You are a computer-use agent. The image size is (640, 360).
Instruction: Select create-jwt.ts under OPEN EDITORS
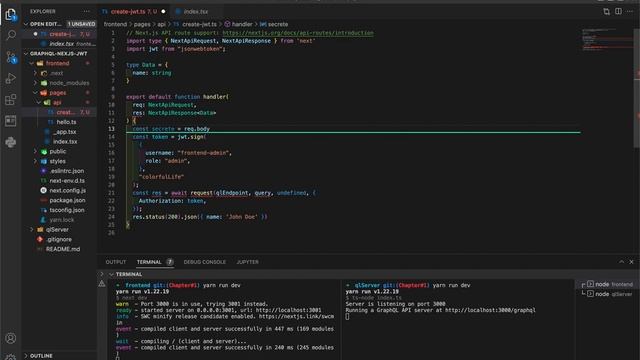59,34
